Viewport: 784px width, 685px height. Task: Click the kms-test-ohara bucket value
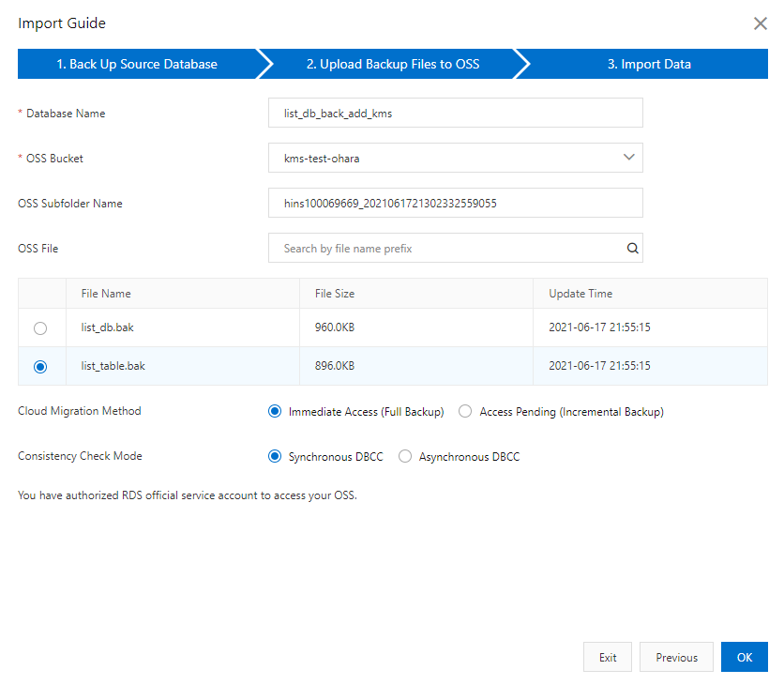click(322, 159)
